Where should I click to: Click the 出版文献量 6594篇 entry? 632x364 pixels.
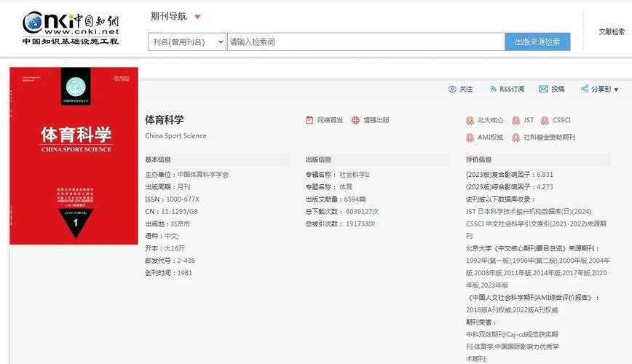click(x=336, y=199)
